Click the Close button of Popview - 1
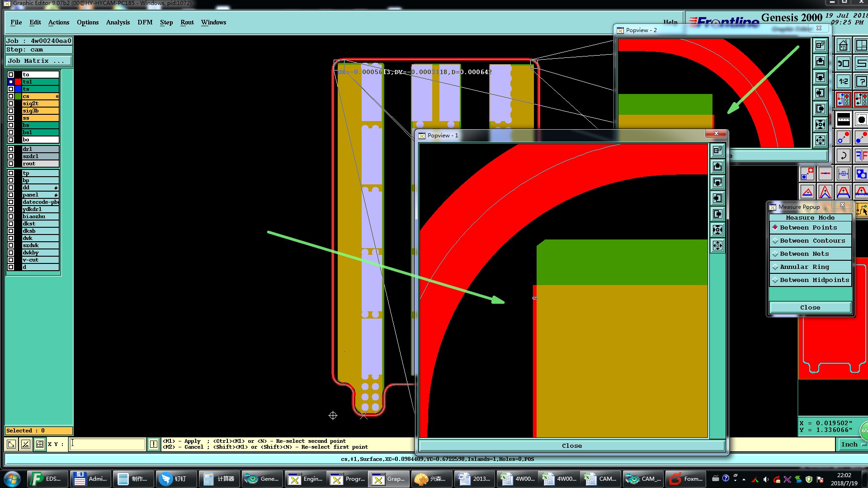The height and width of the screenshot is (488, 868). (x=572, y=446)
